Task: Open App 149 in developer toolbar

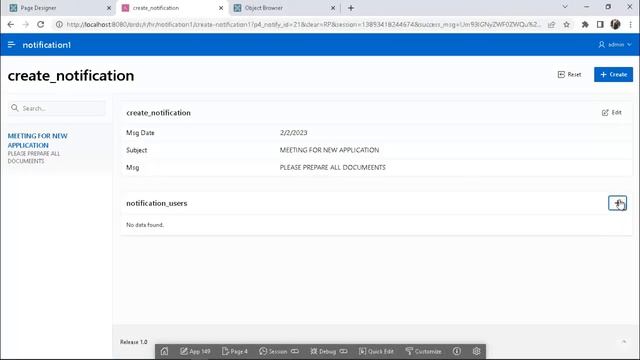Action: [x=195, y=351]
